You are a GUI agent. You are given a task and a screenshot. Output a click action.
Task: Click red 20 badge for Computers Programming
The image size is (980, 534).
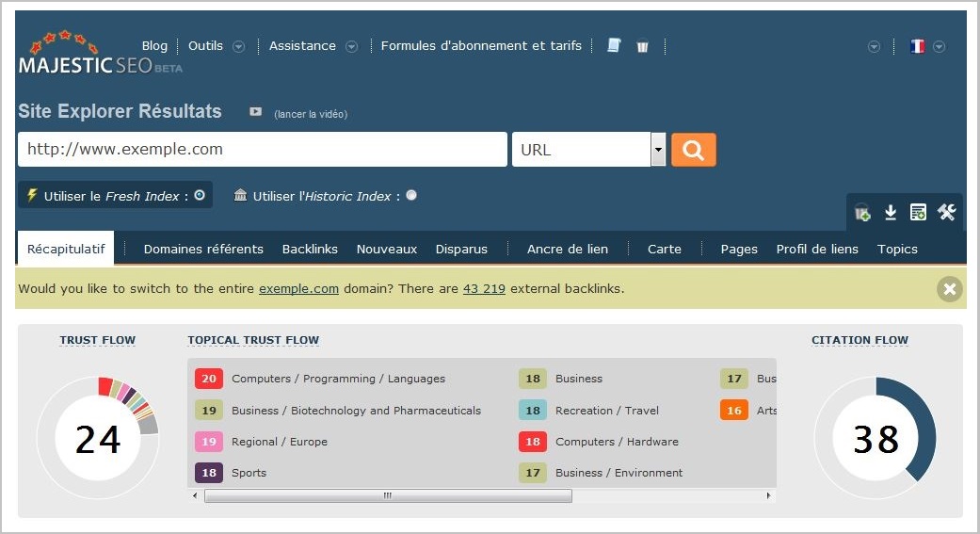(209, 379)
